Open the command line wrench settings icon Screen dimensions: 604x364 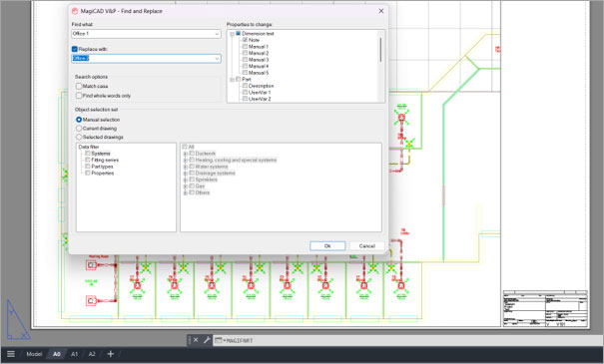[x=207, y=340]
